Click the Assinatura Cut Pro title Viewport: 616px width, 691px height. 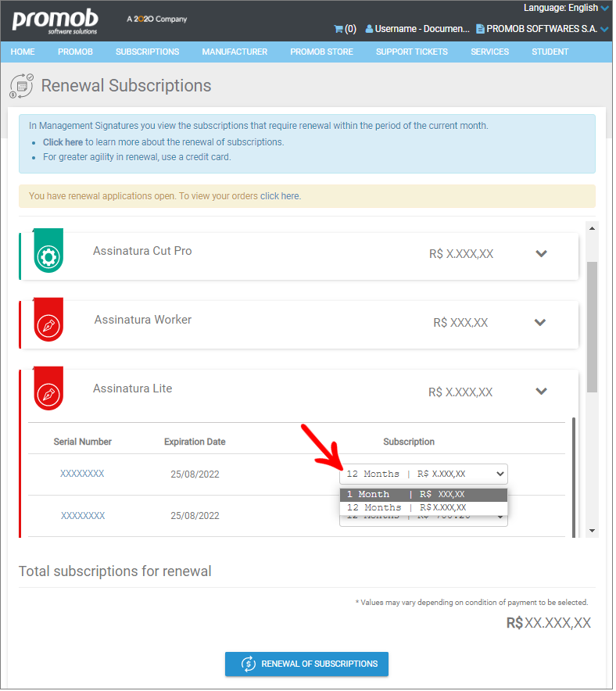click(x=143, y=252)
